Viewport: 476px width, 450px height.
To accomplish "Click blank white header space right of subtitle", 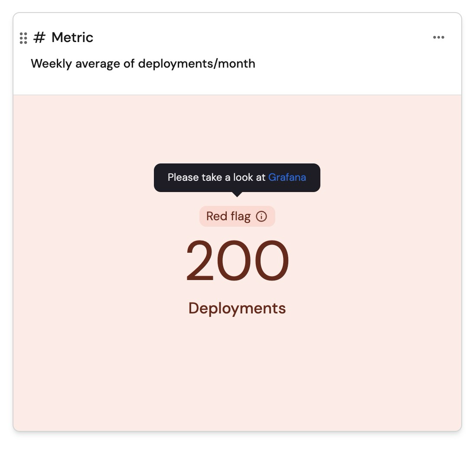I will [355, 64].
